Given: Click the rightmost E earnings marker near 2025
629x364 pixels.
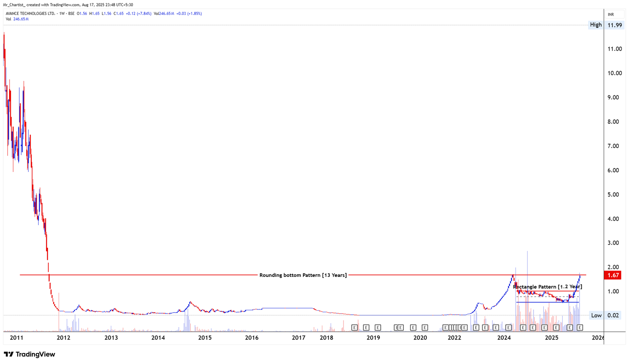Looking at the screenshot, I should (580, 327).
